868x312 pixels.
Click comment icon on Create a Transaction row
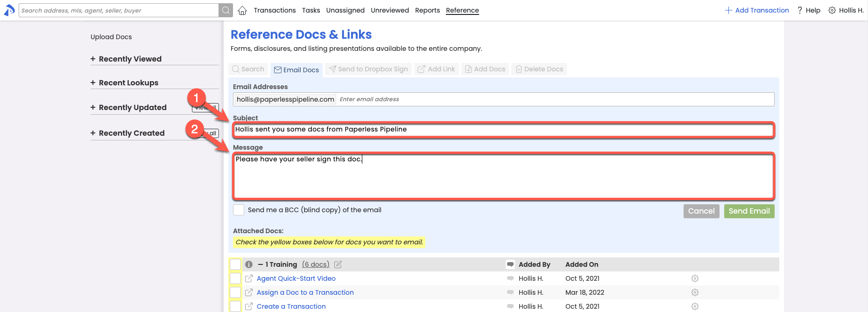(510, 306)
